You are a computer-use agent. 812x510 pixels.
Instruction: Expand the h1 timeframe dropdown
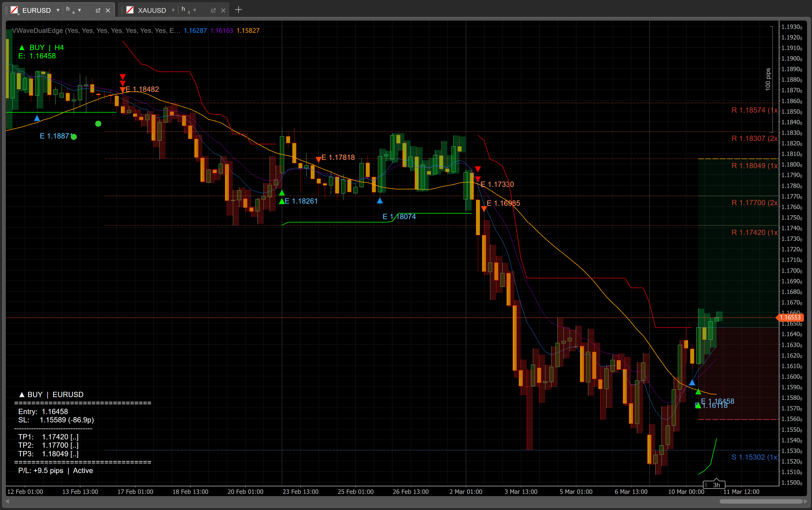195,11
